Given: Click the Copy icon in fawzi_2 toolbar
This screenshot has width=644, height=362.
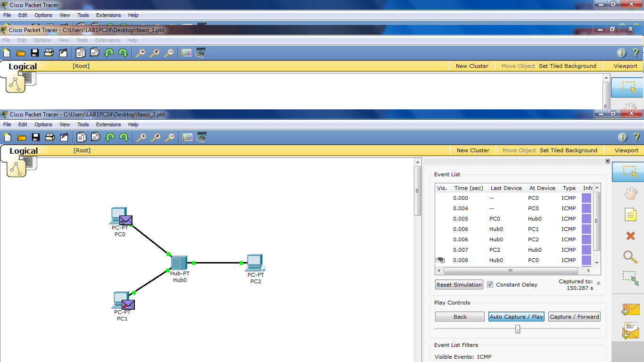Looking at the screenshot, I should tap(82, 137).
